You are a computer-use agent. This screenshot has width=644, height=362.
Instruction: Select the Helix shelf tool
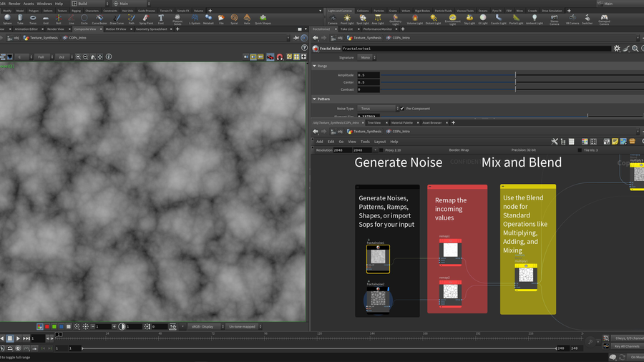tap(247, 19)
